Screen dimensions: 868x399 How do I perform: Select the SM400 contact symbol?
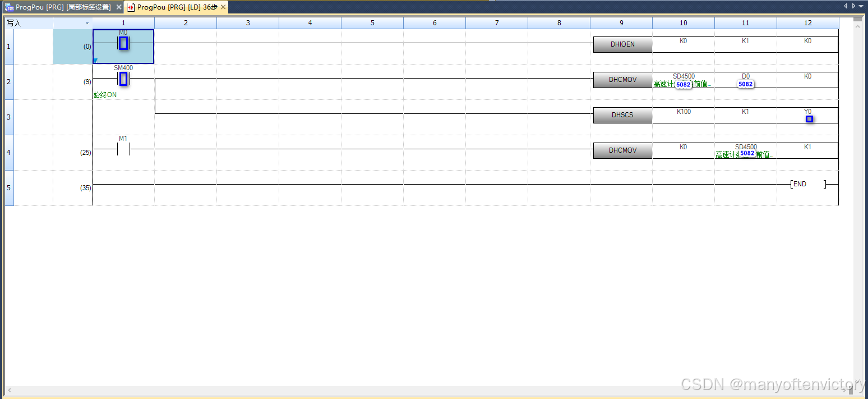coord(123,79)
